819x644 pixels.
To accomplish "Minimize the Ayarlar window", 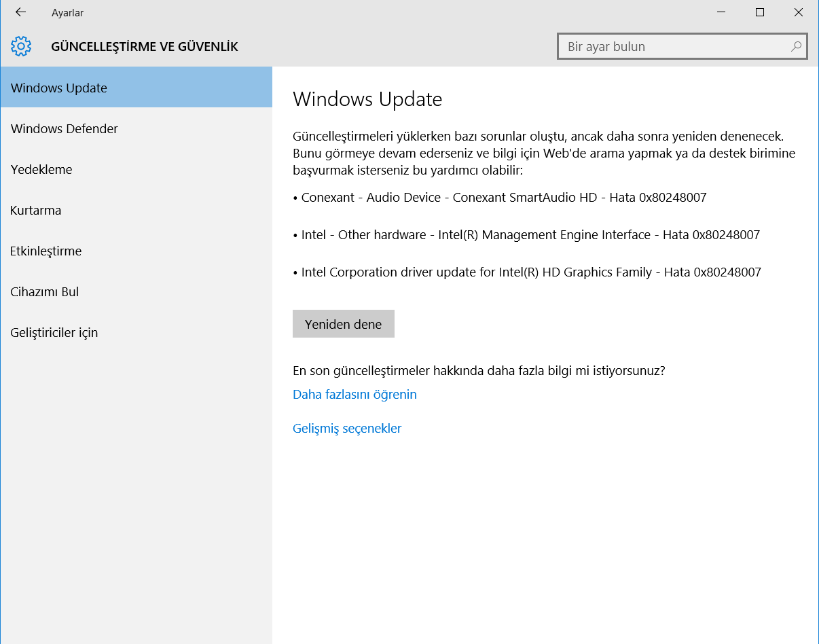I will pos(721,12).
